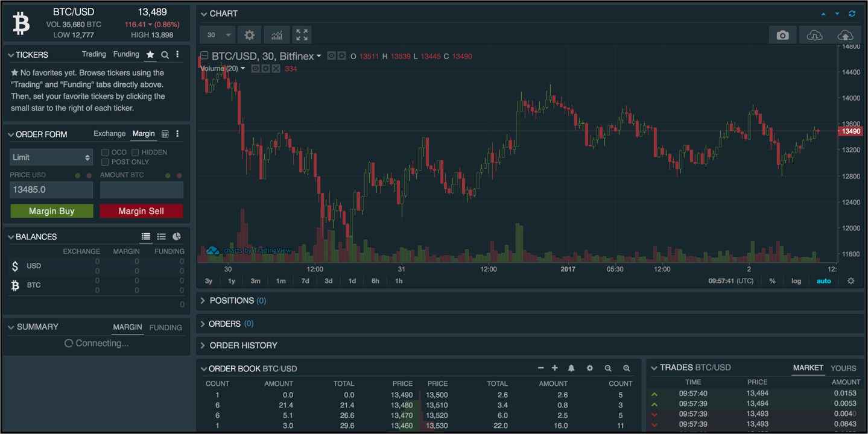Check the POST ONLY option

[105, 162]
